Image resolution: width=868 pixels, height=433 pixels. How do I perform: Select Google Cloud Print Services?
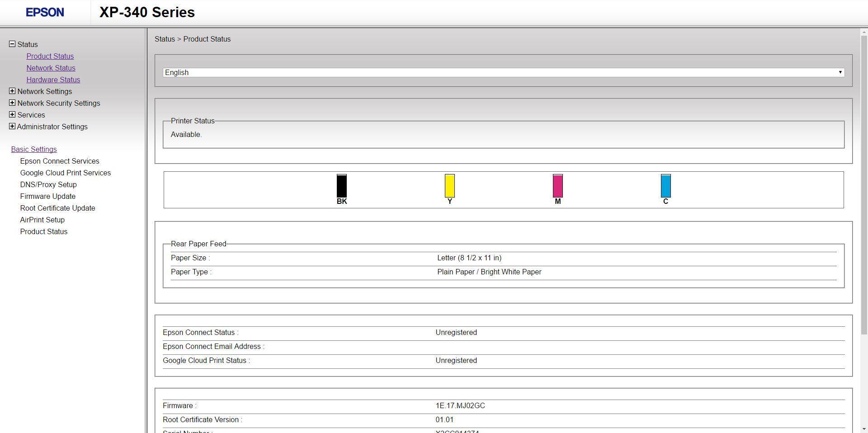click(66, 173)
